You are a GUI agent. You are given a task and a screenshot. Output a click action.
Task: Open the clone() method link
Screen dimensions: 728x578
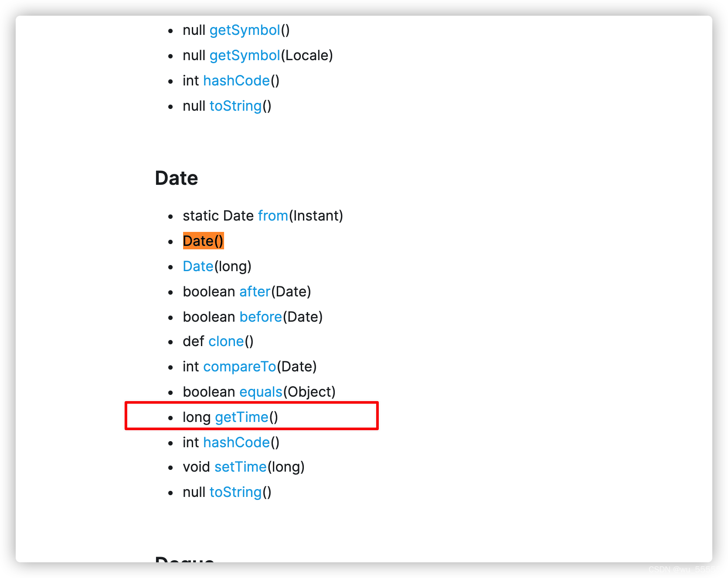(226, 341)
